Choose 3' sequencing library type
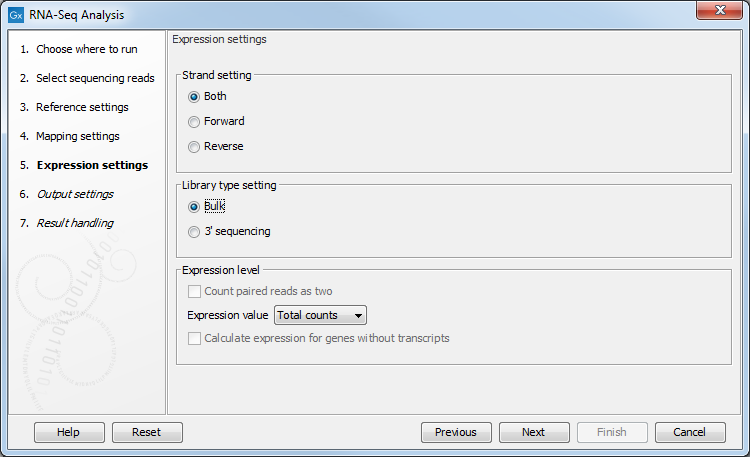750x457 pixels. click(x=194, y=232)
